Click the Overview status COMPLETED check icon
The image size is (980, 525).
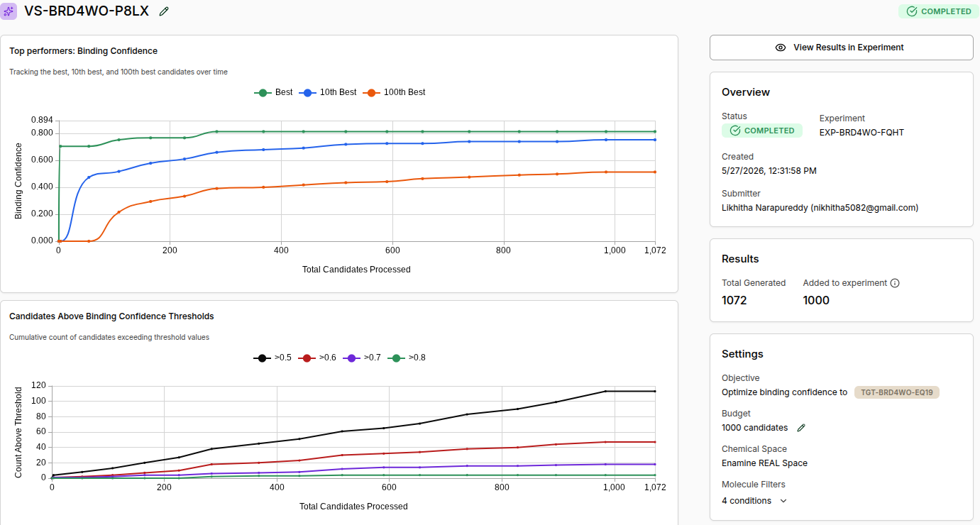(735, 131)
